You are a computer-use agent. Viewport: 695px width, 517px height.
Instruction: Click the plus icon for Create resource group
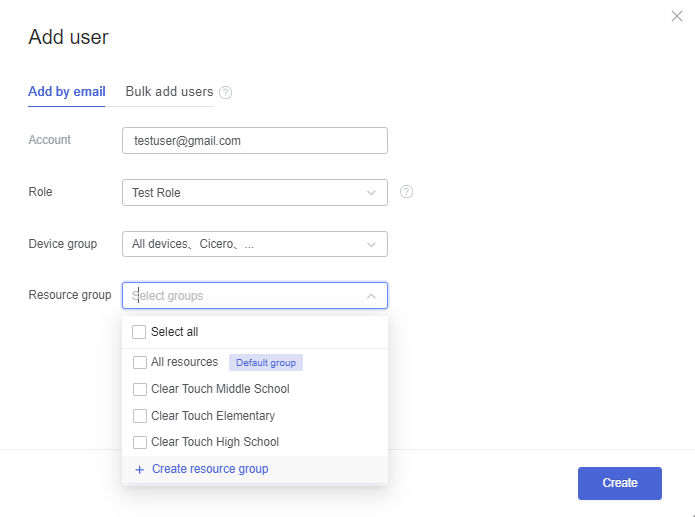(140, 470)
